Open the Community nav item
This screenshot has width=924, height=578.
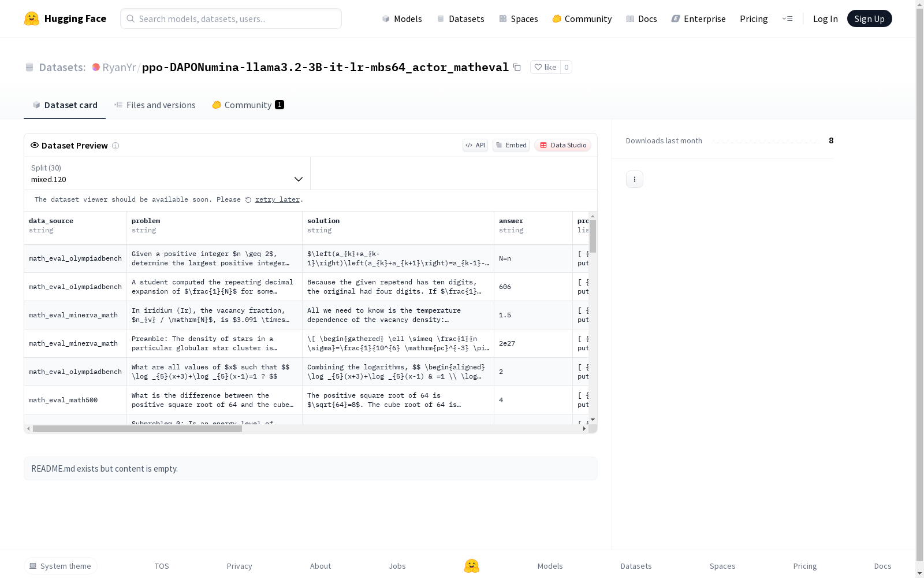(x=582, y=18)
